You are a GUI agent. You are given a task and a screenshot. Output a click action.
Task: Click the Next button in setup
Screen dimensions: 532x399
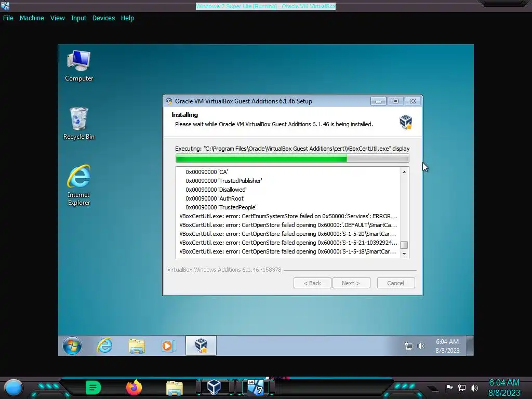click(351, 283)
